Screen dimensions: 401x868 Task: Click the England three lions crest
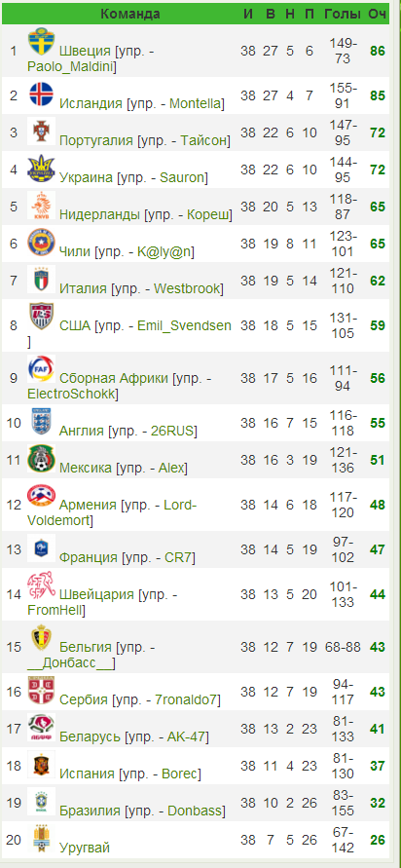(41, 421)
